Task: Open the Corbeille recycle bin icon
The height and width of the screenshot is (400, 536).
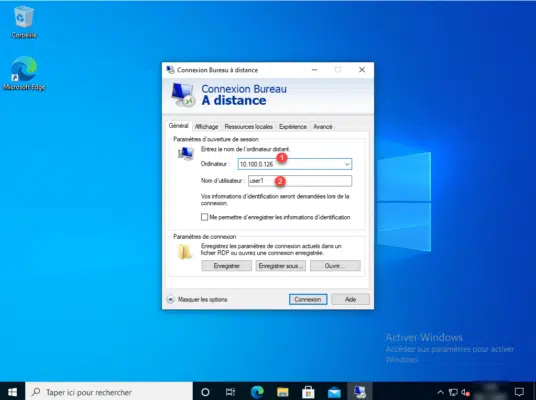Action: (24, 22)
